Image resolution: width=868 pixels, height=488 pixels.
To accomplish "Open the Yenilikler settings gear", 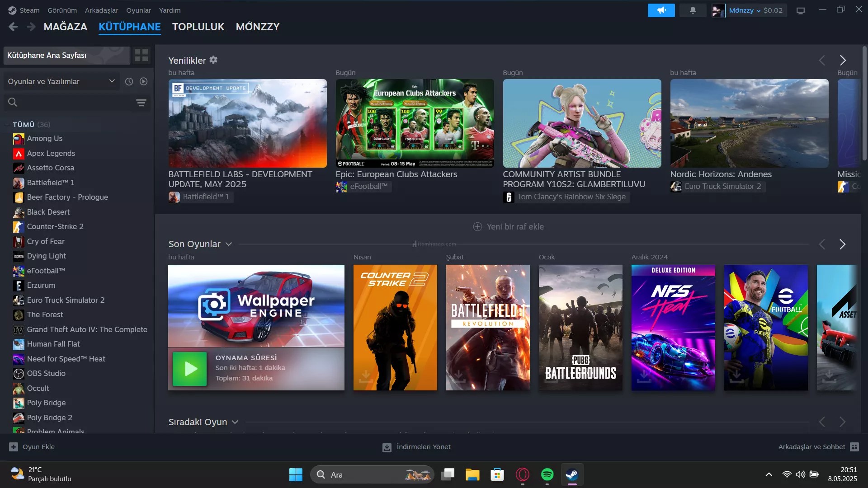I will pyautogui.click(x=213, y=60).
